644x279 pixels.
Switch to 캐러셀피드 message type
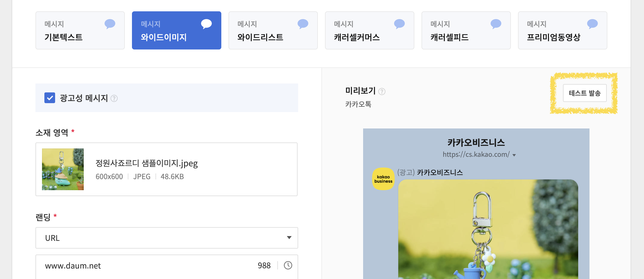coord(466,30)
